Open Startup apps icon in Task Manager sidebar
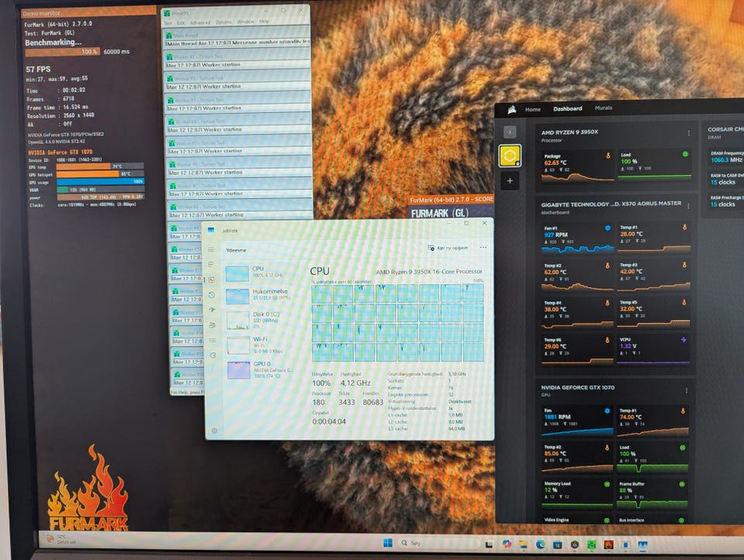 pyautogui.click(x=212, y=310)
